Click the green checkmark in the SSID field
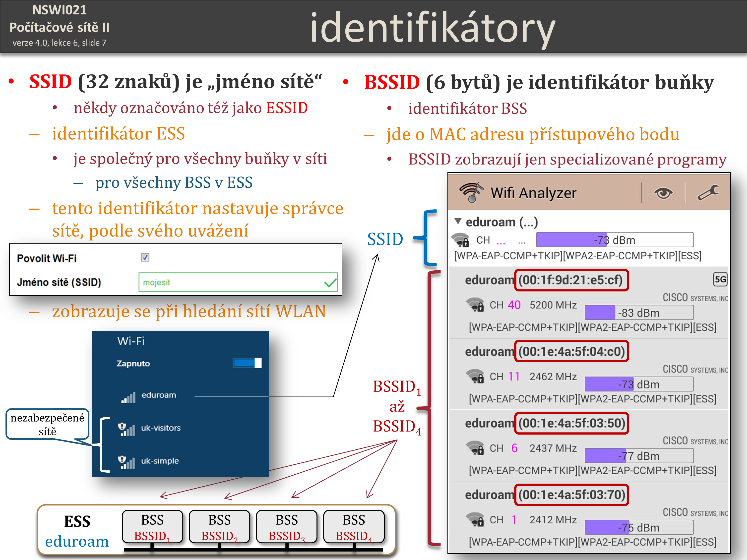This screenshot has height=560, width=747. point(330,283)
